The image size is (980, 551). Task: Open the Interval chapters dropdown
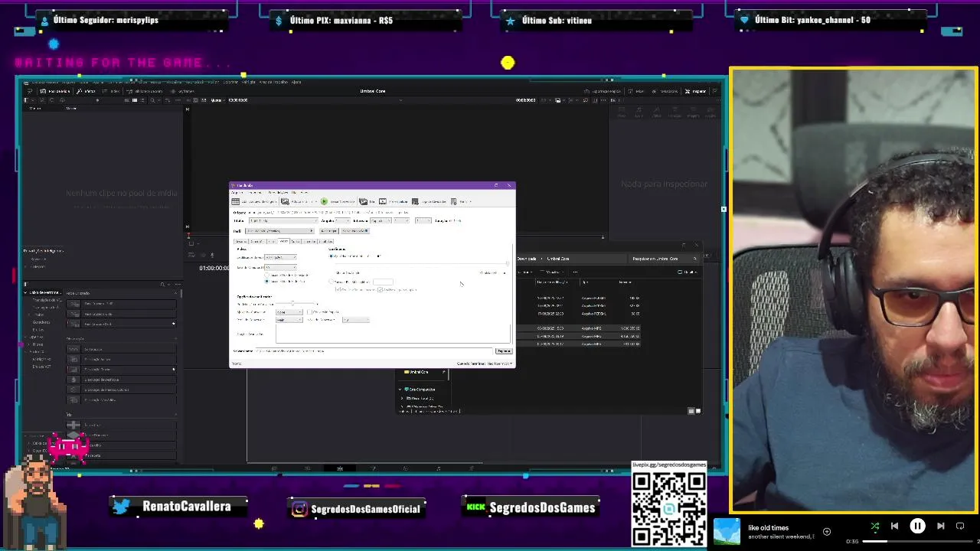(381, 220)
